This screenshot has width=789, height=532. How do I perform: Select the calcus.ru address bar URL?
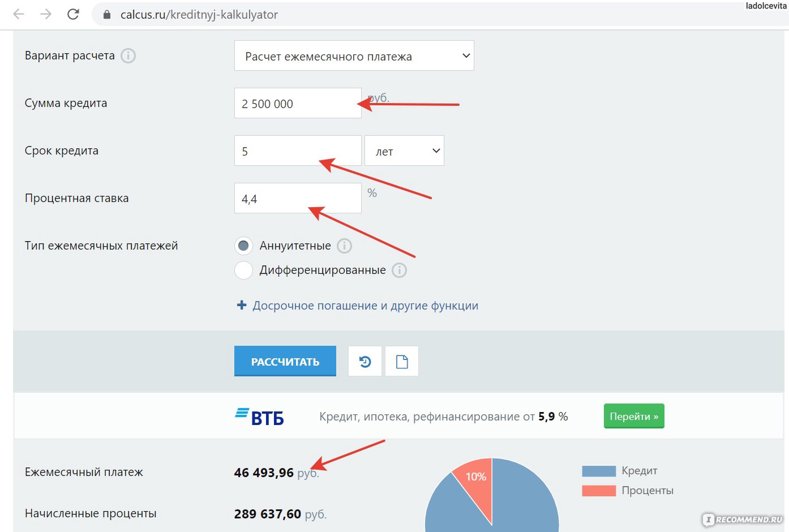[x=199, y=15]
